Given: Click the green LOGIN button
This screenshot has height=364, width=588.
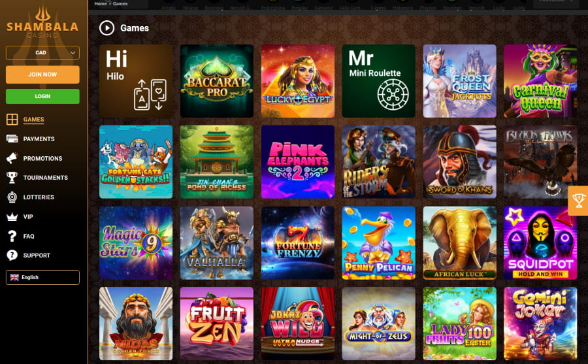Looking at the screenshot, I should pos(42,97).
